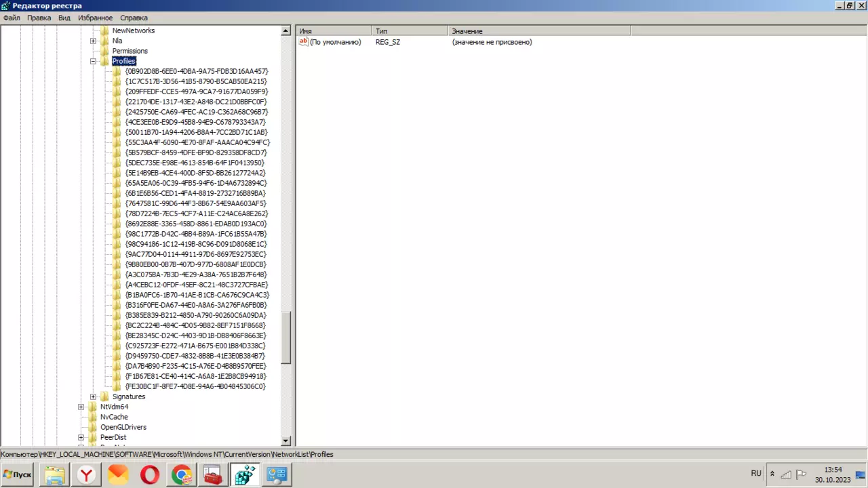Viewport: 868px width, 488px height.
Task: Open the orange mail envelope app
Action: (118, 475)
